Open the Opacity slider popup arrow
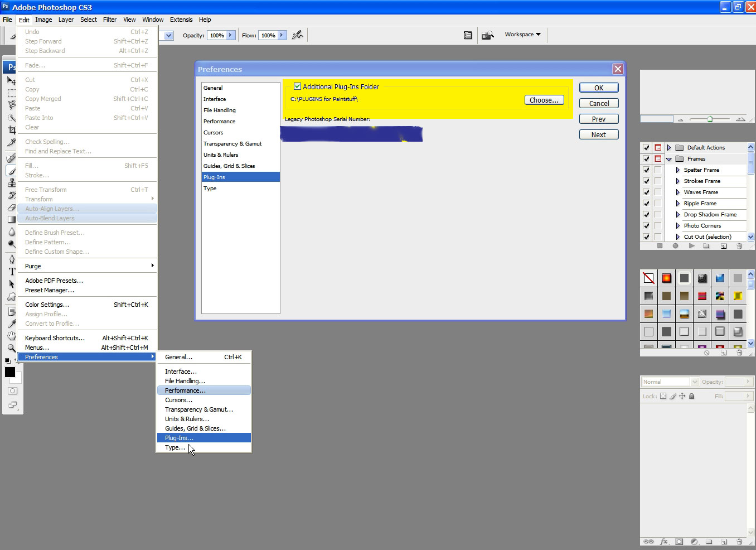Image resolution: width=756 pixels, height=550 pixels. coord(230,35)
